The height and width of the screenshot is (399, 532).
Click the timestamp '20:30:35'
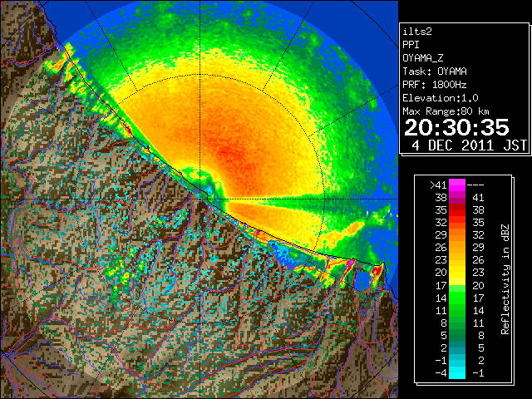click(456, 128)
